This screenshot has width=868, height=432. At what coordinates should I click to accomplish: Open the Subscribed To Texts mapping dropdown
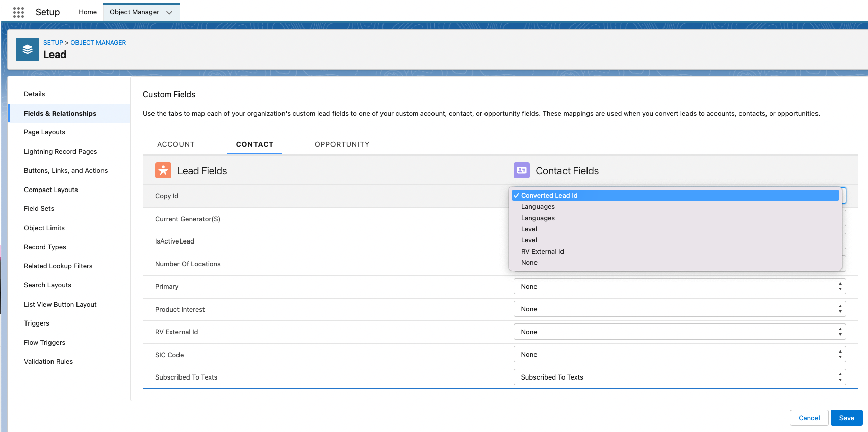pos(679,377)
